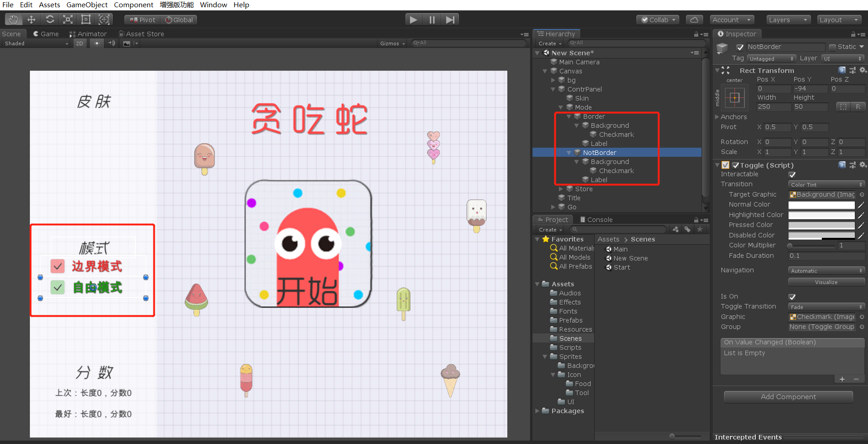Open the Account dropdown
Image resolution: width=868 pixels, height=444 pixels.
coord(731,20)
